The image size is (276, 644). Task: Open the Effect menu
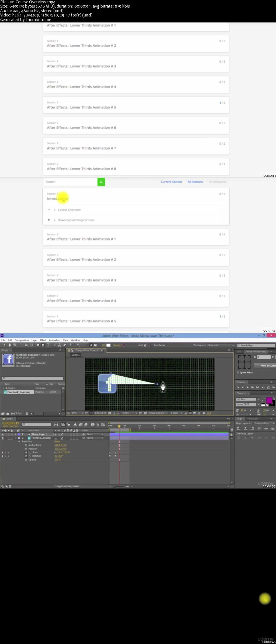click(43, 340)
